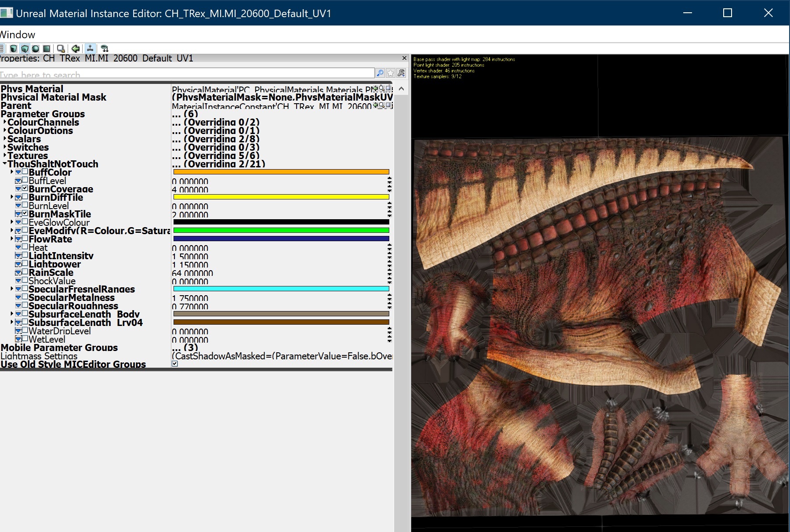Click the favorites star icon by search
Screen dimensions: 790x532
391,73
